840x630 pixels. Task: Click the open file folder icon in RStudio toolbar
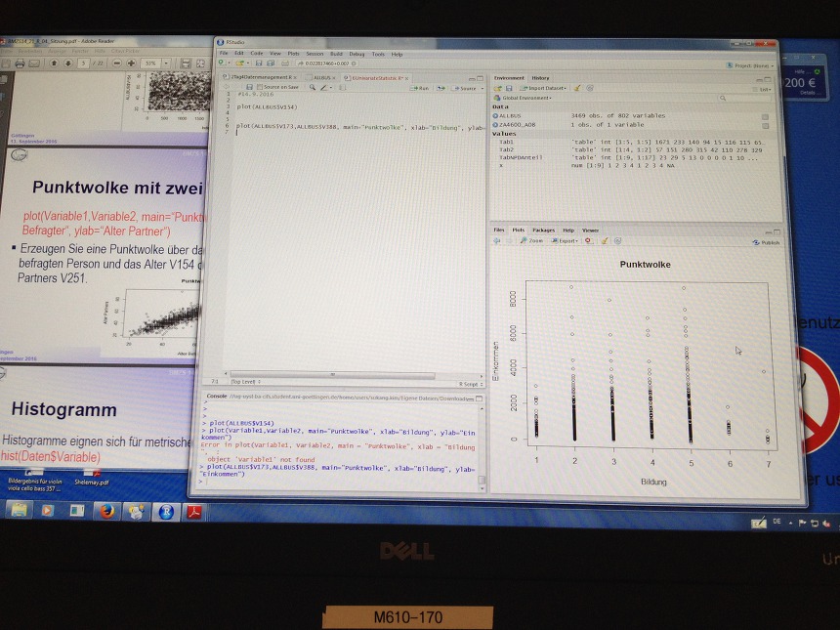[x=239, y=63]
